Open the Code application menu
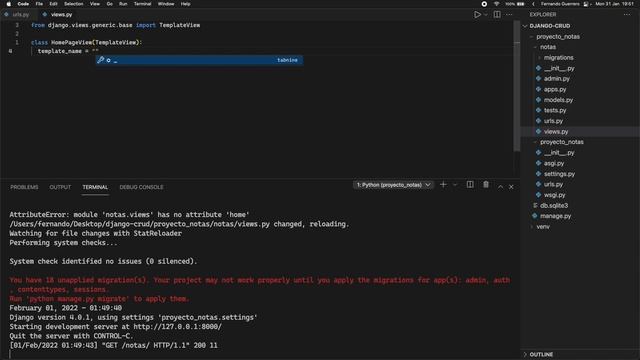 coord(23,4)
